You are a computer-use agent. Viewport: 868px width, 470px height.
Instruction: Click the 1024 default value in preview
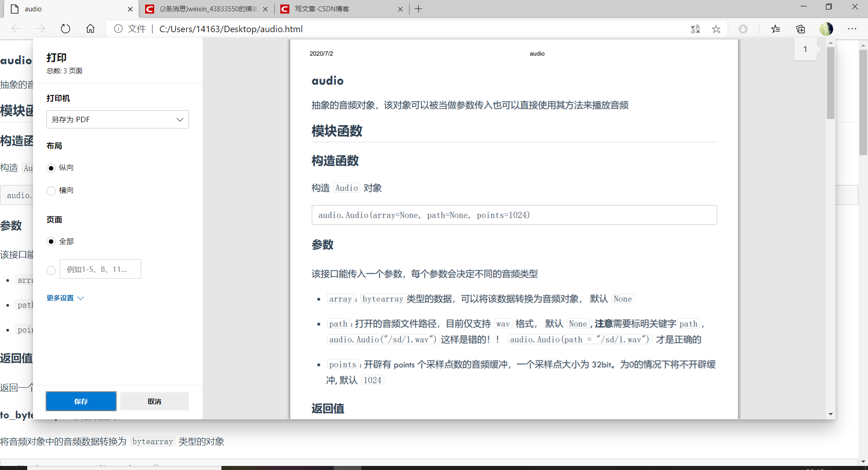[x=373, y=380]
